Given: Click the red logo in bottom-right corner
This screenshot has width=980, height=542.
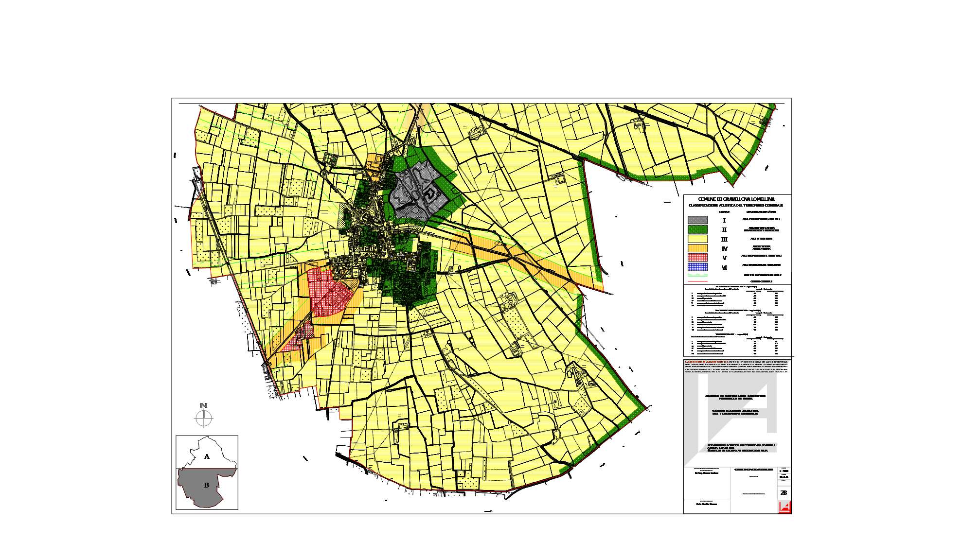Looking at the screenshot, I should click(784, 507).
